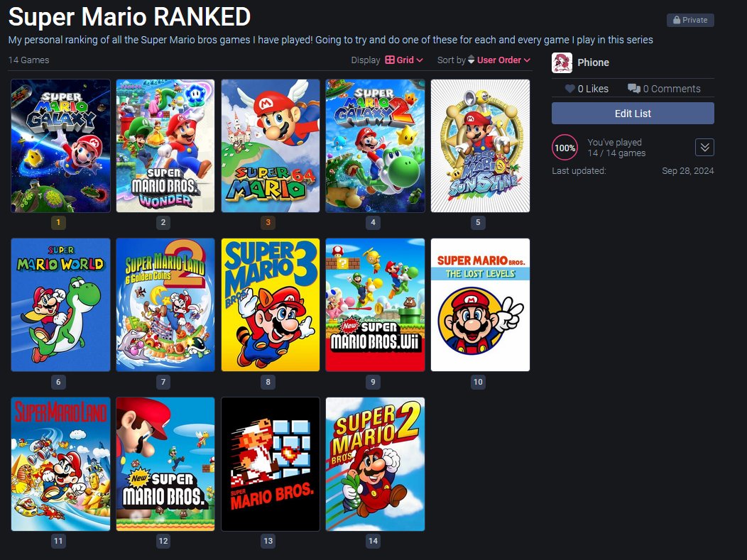The image size is (747, 560).
Task: Open the Super Mario Bros. 3 cover
Action: pyautogui.click(x=270, y=304)
